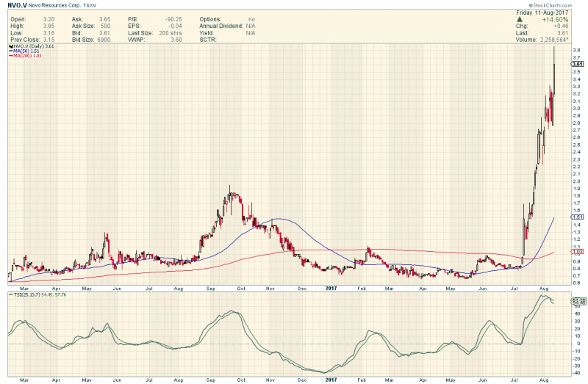Click the 2.0 label on the price axis

576,181
